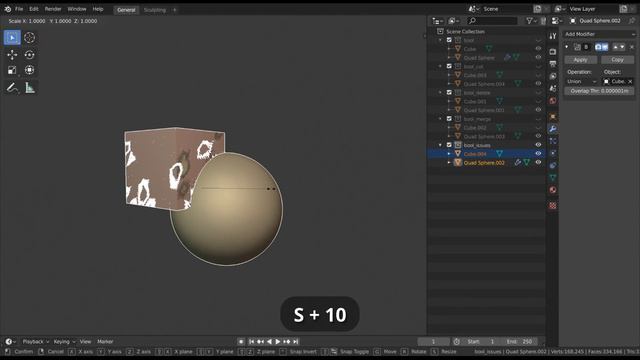Activate the Transform tool
Screen dimensions: 640x360
[29, 70]
